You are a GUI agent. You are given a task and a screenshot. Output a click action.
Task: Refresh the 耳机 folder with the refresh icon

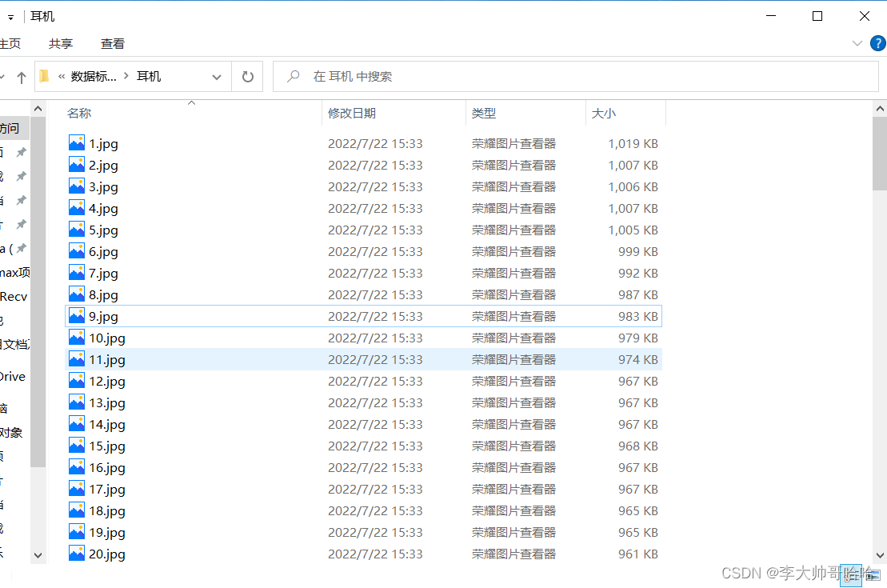point(248,76)
